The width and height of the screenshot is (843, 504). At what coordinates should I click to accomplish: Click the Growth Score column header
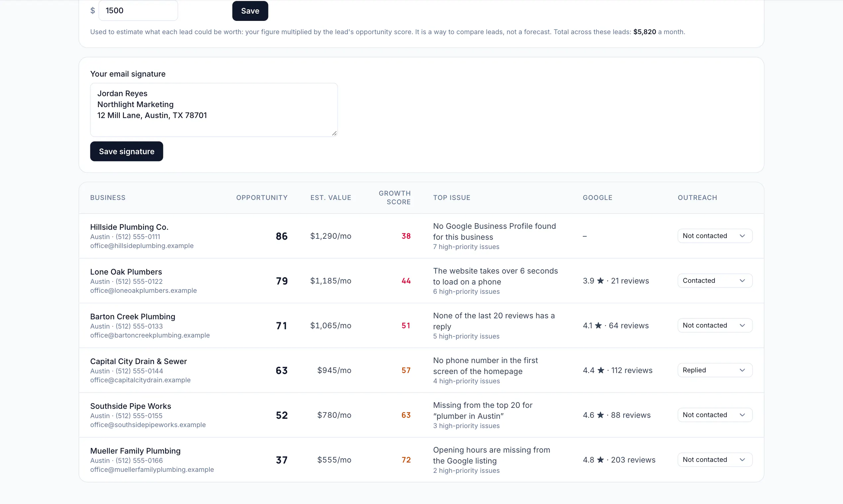point(395,198)
